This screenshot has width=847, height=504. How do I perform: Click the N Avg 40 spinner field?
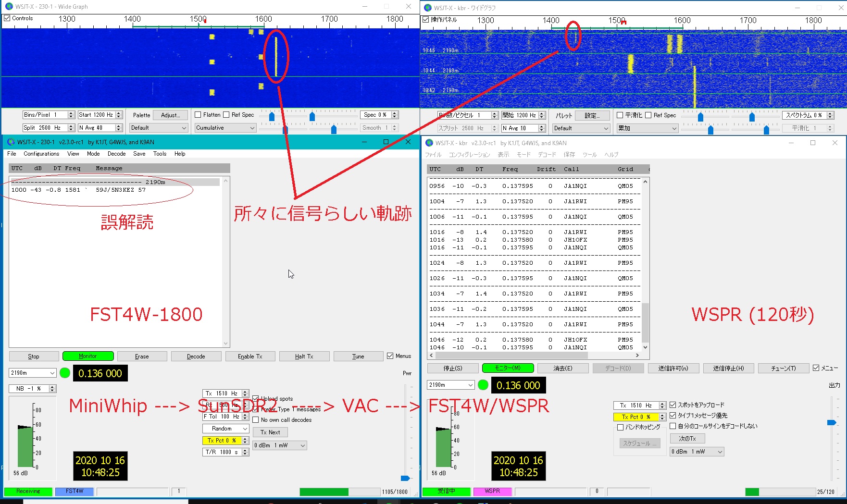[x=100, y=128]
